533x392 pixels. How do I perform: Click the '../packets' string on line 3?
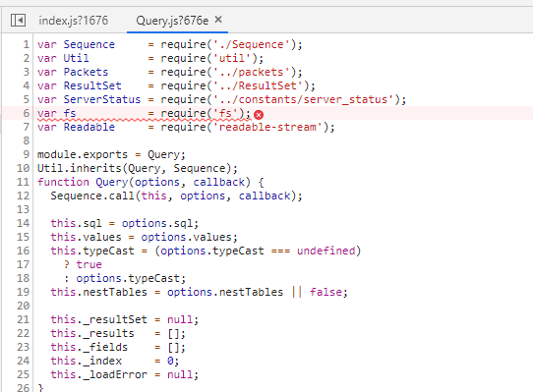[x=251, y=72]
